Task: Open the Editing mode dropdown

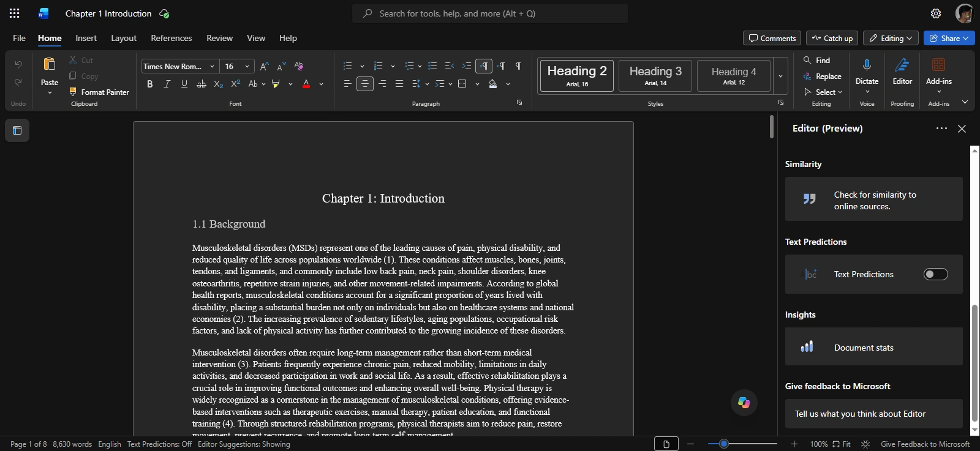Action: (891, 38)
